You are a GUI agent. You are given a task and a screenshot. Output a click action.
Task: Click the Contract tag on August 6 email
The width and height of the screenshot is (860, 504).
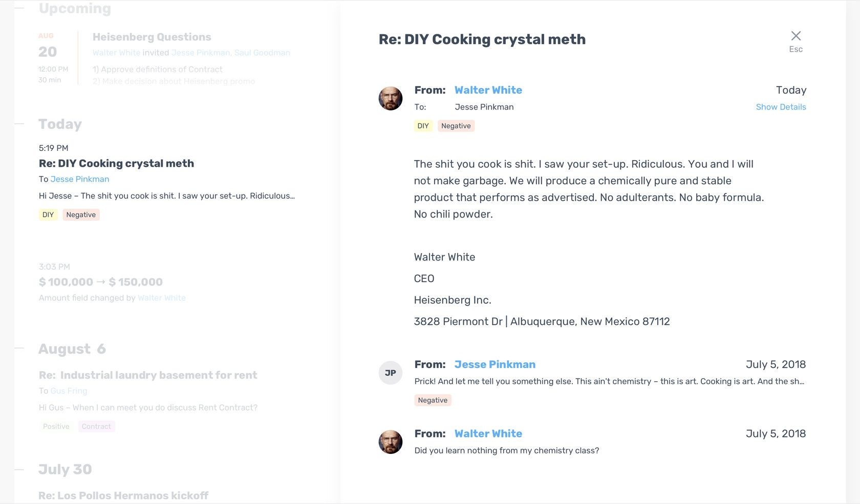coord(96,427)
